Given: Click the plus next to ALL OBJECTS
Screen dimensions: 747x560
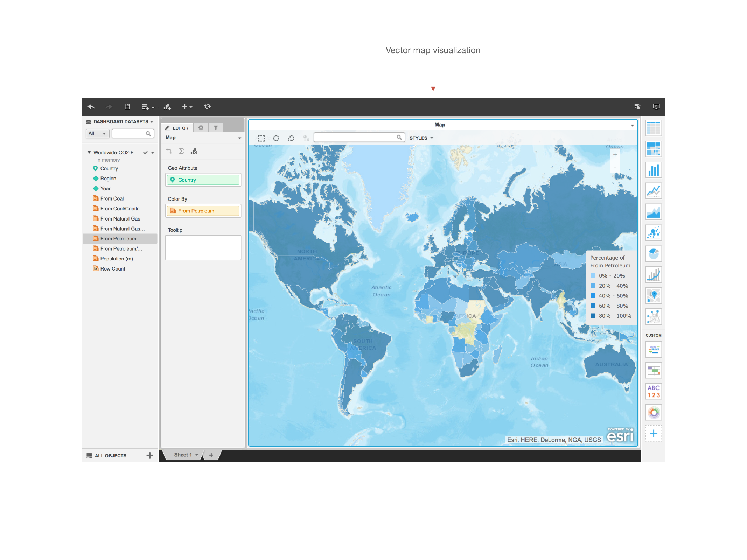Looking at the screenshot, I should [150, 455].
